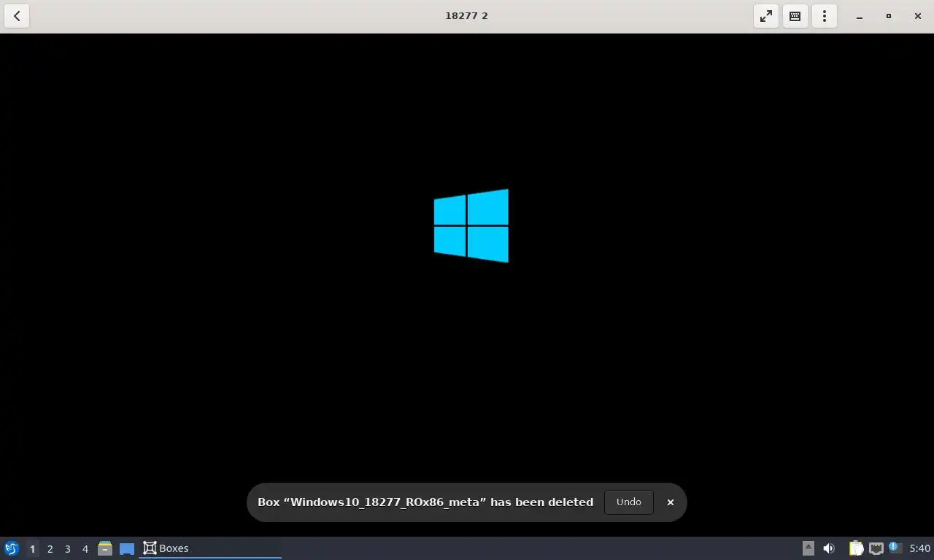Open the volume control tray icon
Screen dimensions: 934x560
829,548
